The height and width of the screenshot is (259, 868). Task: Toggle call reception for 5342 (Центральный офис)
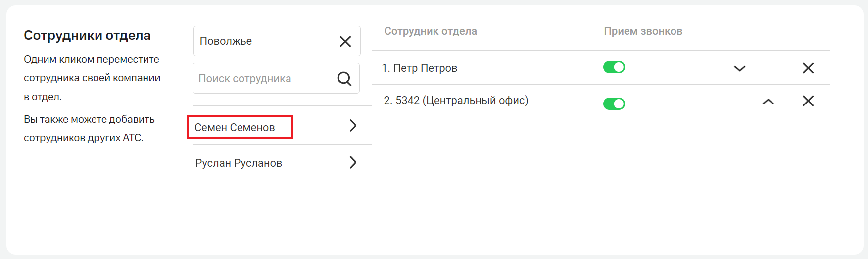click(x=614, y=104)
